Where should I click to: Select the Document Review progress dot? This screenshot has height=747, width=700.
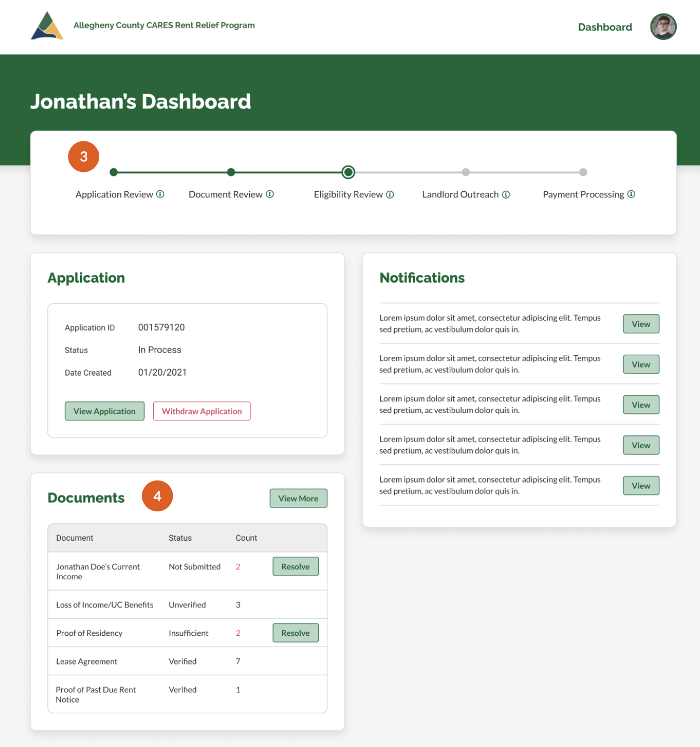click(231, 172)
